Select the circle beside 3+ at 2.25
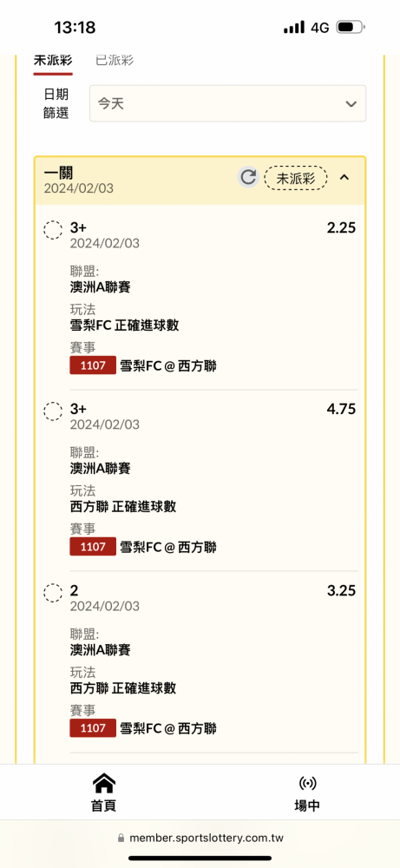 click(x=53, y=229)
